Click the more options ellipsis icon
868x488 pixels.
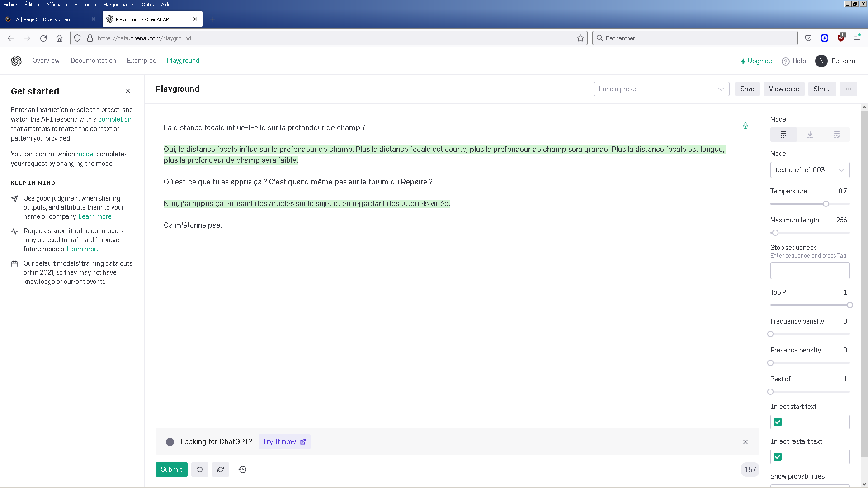[x=848, y=89]
